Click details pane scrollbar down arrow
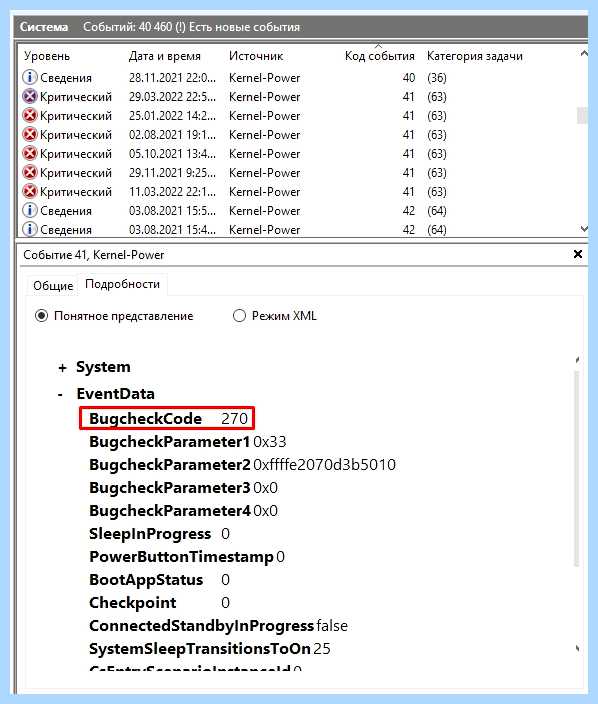The height and width of the screenshot is (704, 598). [577, 648]
